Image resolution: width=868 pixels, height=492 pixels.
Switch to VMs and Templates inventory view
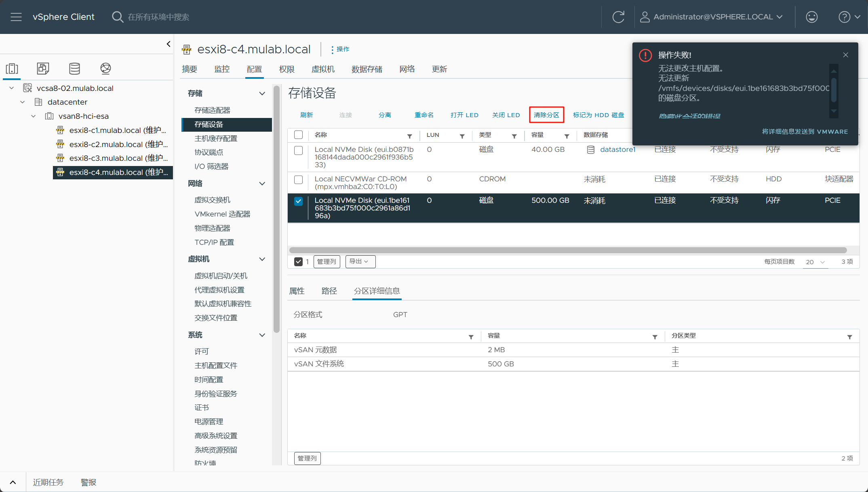[x=43, y=68]
